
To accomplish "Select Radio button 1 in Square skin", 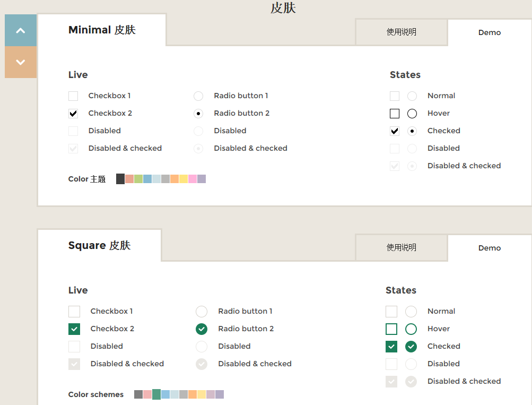I will [x=202, y=311].
